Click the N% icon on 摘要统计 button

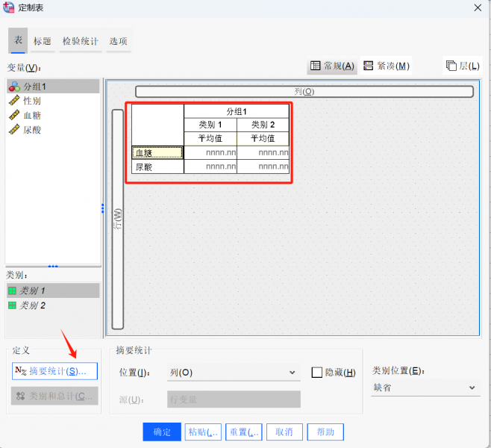[x=21, y=370]
